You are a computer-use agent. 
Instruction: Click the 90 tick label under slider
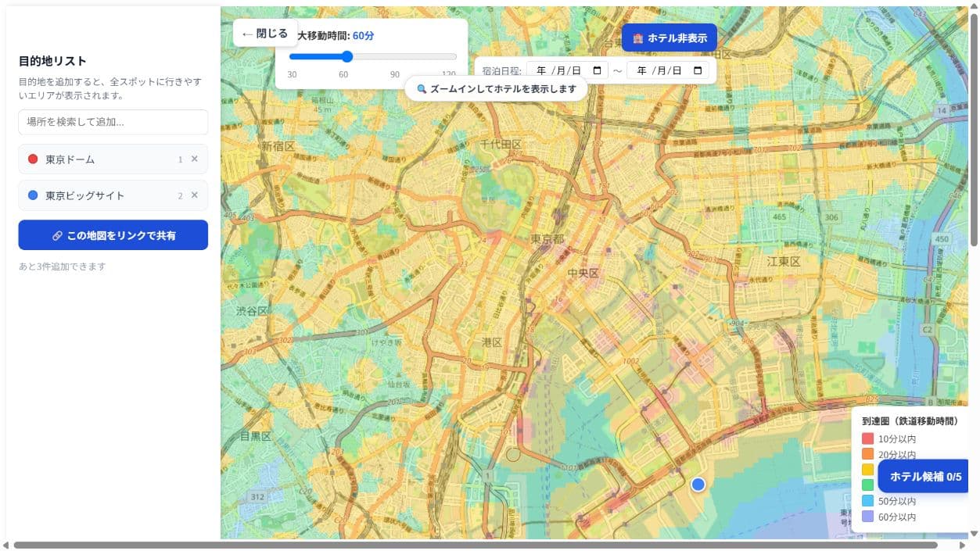(x=395, y=74)
